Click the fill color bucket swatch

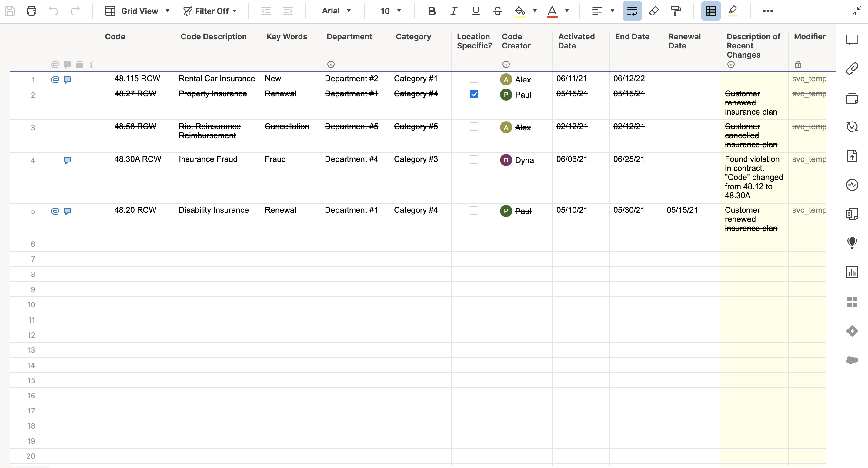click(x=520, y=11)
